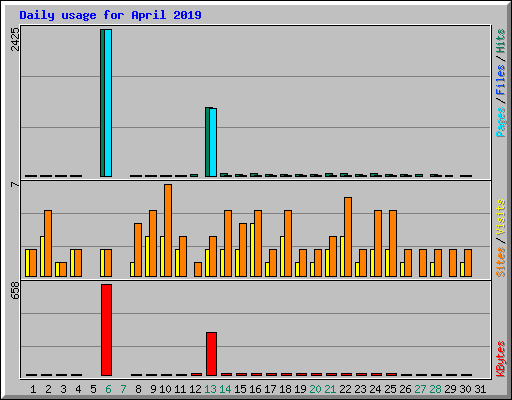Click the orange bar above day 18
Viewport: 512px width, 400px height.
288,243
